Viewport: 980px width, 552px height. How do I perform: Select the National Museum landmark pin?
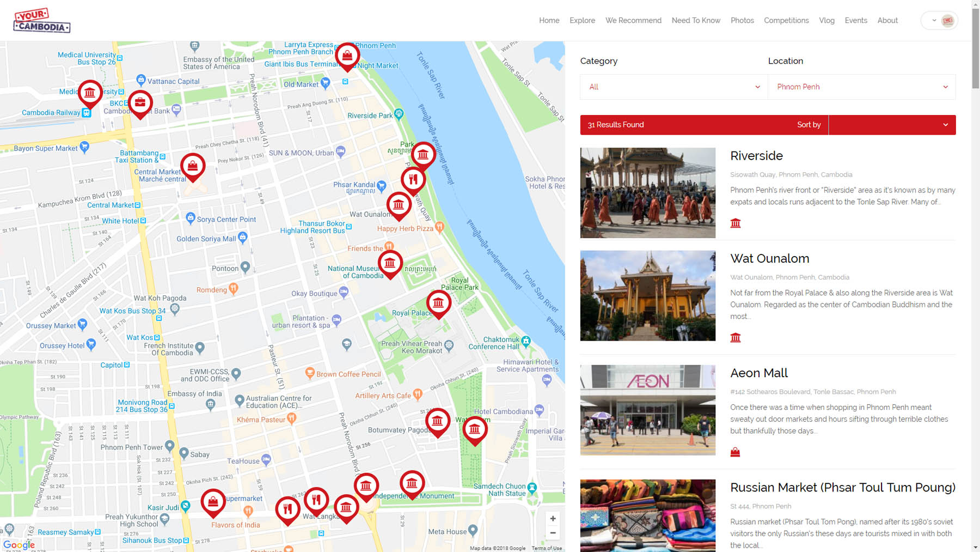[390, 263]
